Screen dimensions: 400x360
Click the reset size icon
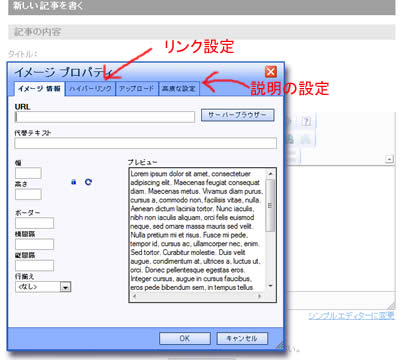[88, 182]
